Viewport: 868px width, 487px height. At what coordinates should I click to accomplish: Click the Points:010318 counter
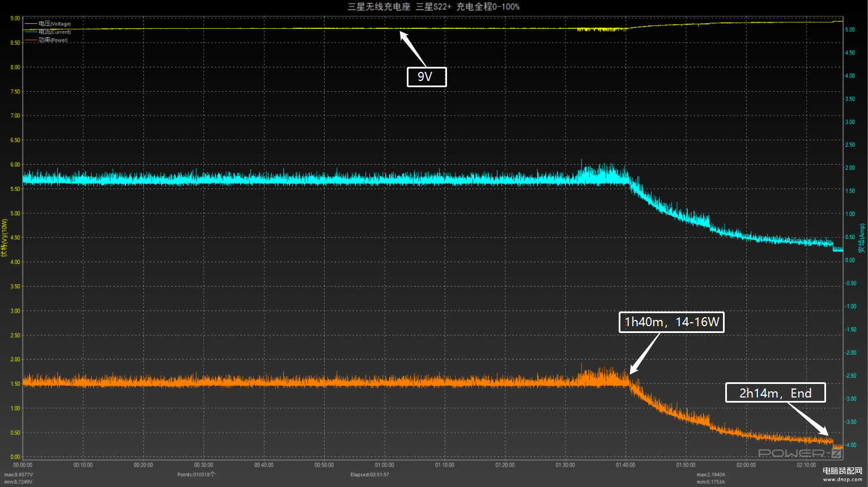click(x=196, y=475)
